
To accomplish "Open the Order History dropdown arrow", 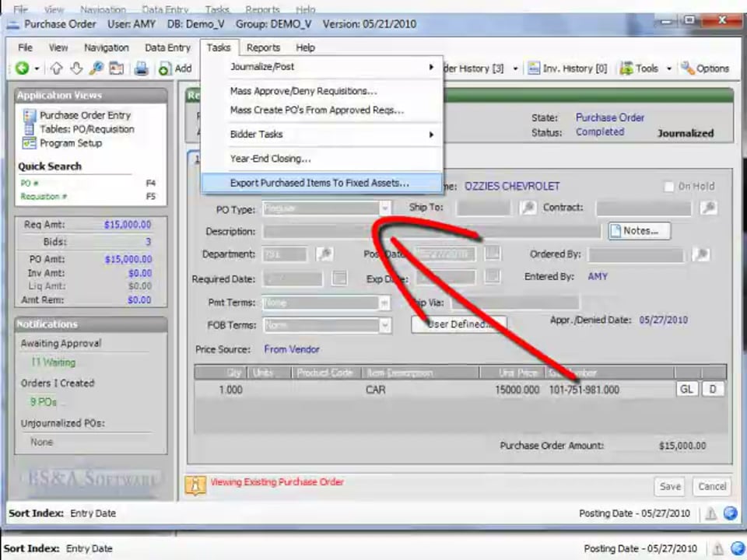I will tap(515, 69).
